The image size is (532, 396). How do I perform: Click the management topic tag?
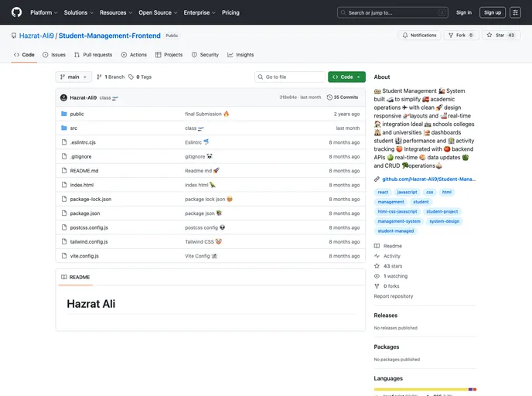pyautogui.click(x=390, y=202)
